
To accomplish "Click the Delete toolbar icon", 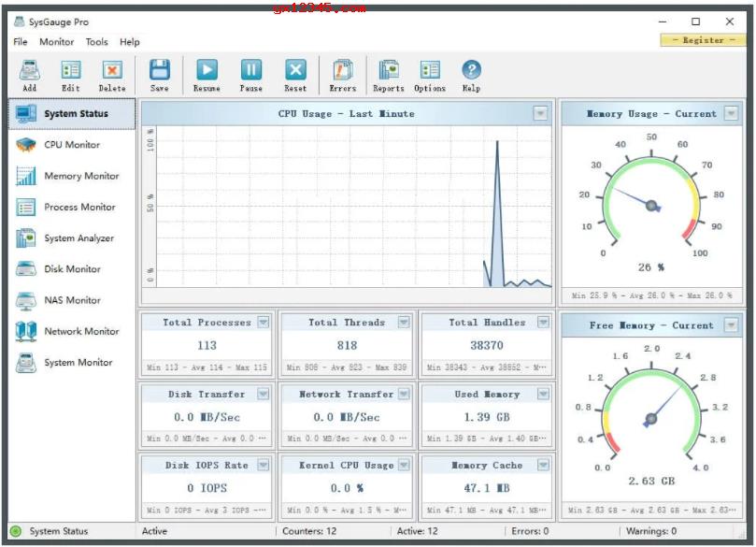I will 112,70.
